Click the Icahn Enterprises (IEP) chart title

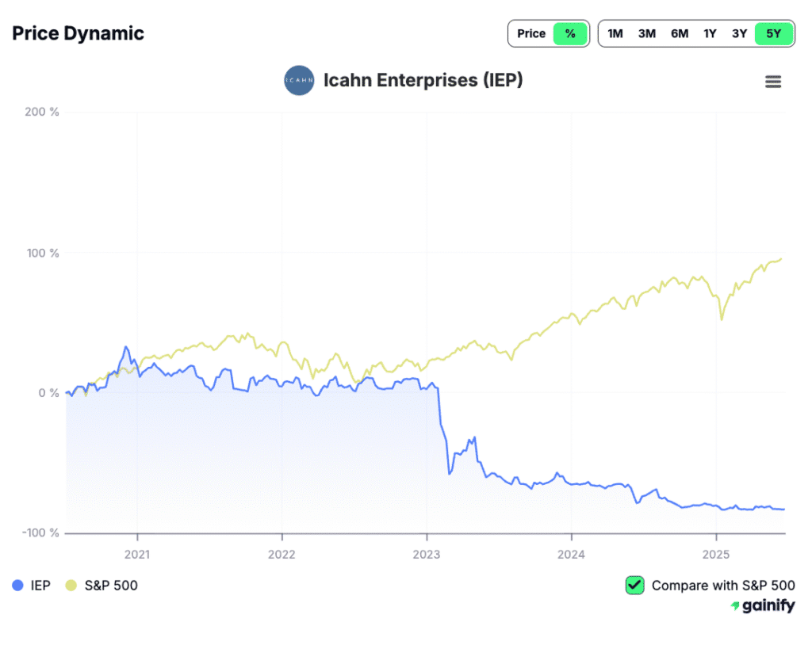click(423, 80)
